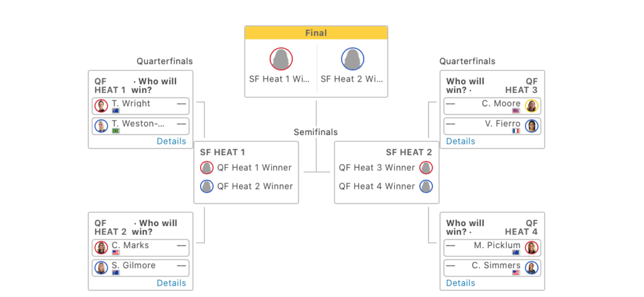The width and height of the screenshot is (644, 297).
Task: Select SF Heat 1 Winner placeholder in Final
Action: pyautogui.click(x=280, y=68)
